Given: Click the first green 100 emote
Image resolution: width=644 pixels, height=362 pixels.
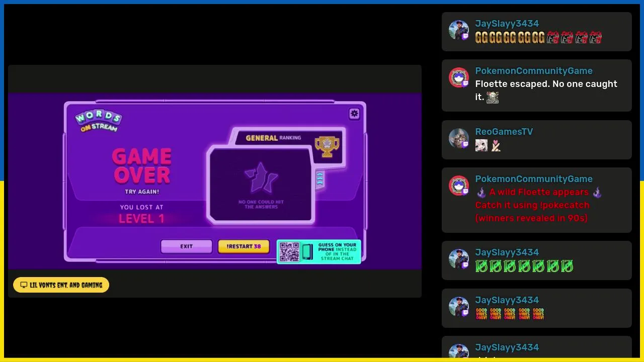Looking at the screenshot, I should click(x=481, y=266).
